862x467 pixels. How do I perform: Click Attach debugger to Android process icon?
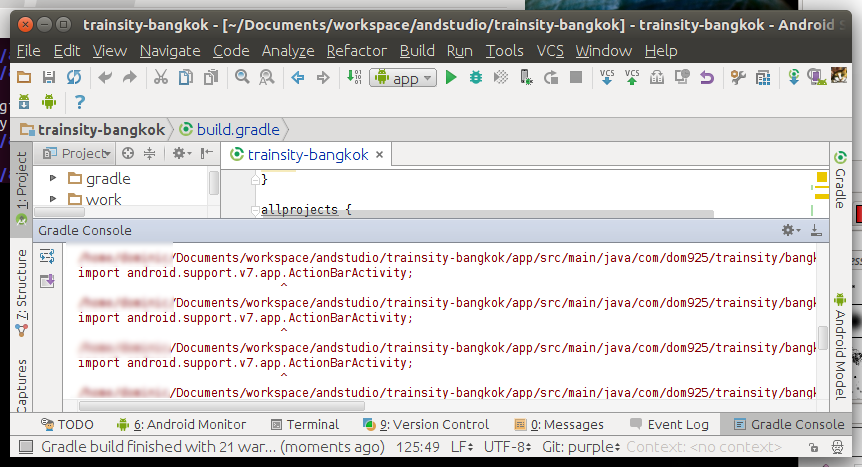click(x=526, y=77)
